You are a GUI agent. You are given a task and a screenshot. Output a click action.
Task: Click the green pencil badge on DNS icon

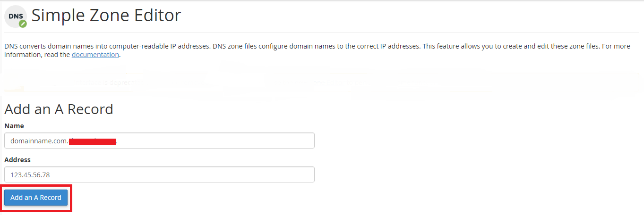tap(23, 24)
